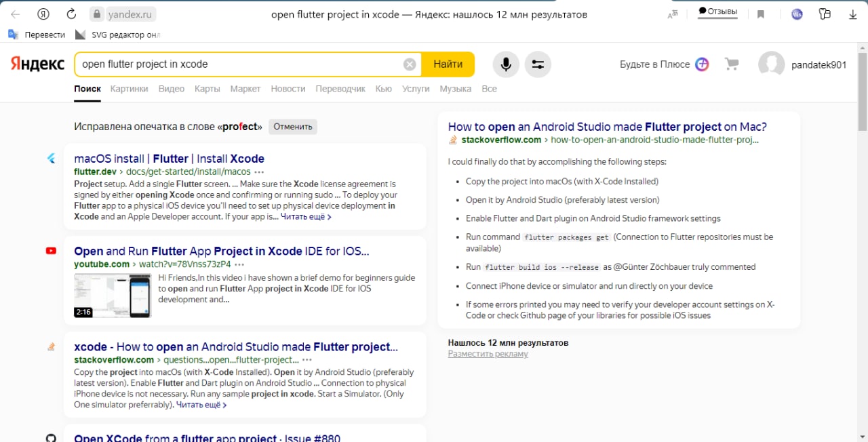Select the Поиск tab

tap(87, 89)
